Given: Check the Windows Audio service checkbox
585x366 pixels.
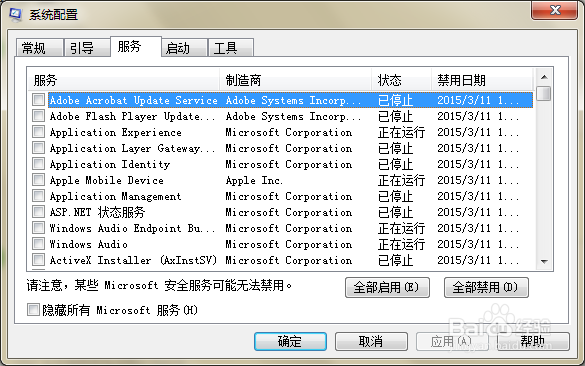Looking at the screenshot, I should (38, 244).
